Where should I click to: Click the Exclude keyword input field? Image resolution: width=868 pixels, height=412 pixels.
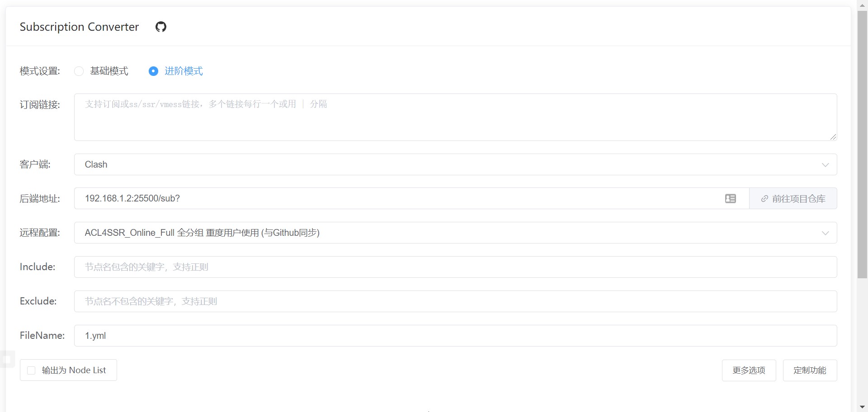point(455,302)
